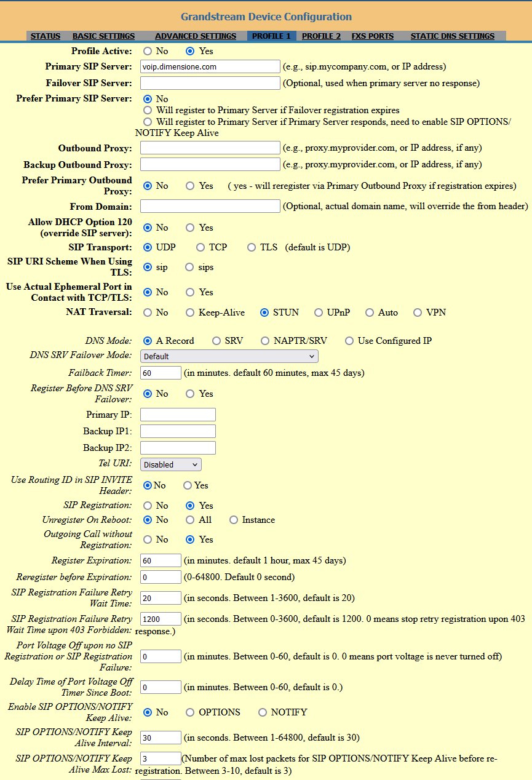Set NAT Traversal to No
Viewport: 532px width, 780px height.
pyautogui.click(x=148, y=312)
